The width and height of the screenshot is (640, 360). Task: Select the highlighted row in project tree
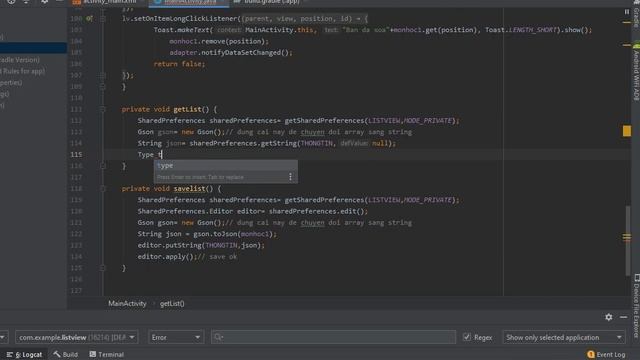[33, 48]
